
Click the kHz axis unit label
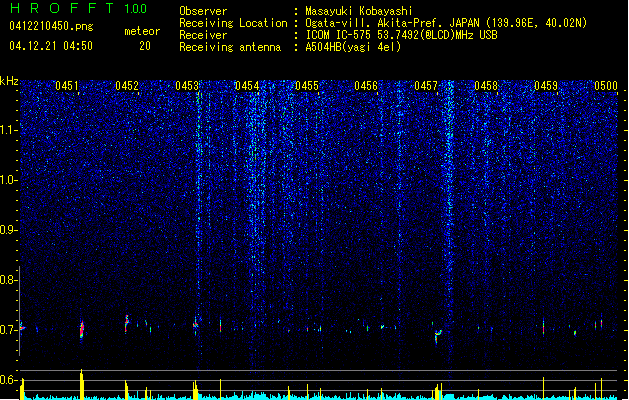pos(9,81)
